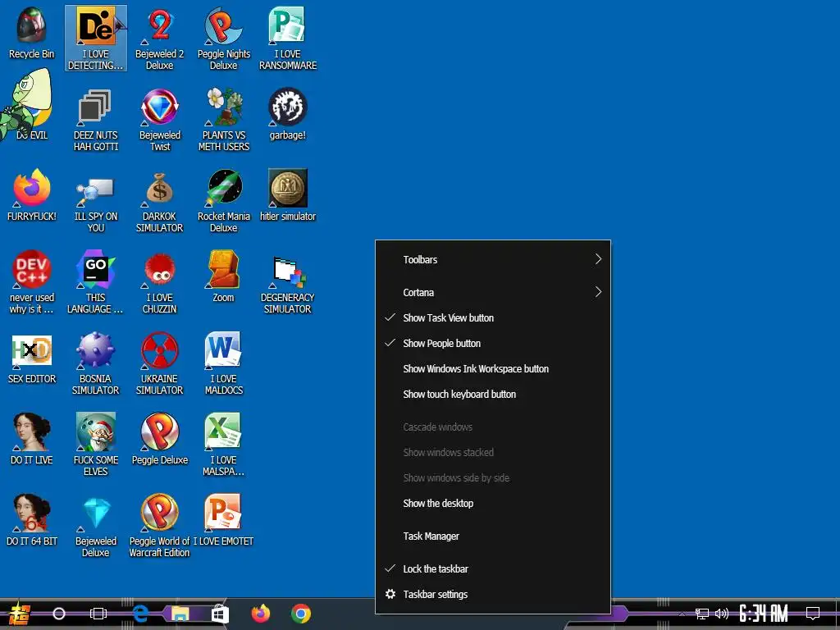840x630 pixels.
Task: Choose Show the desktop from menu
Action: 493,504
